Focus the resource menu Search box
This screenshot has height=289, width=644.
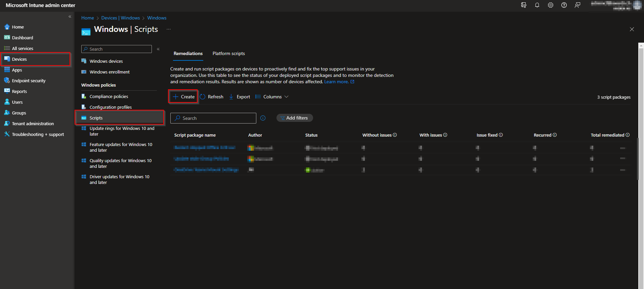pos(117,49)
